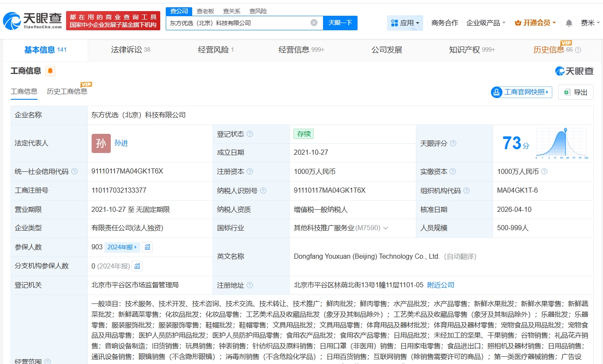
Task: Export data via the Excel 导出 icon
Action: point(567,92)
